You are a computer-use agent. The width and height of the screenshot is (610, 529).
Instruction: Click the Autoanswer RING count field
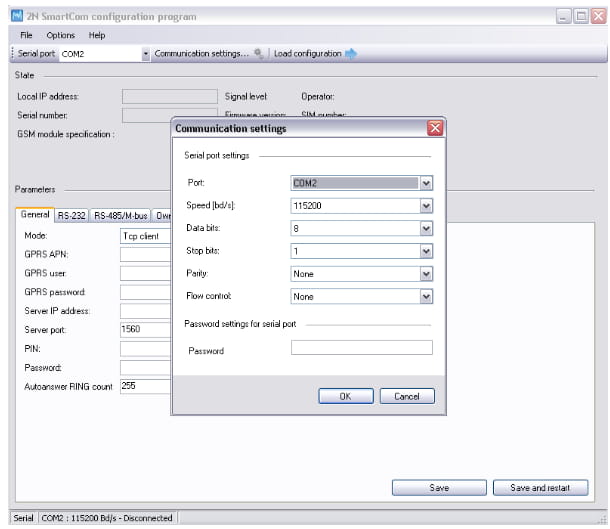coord(145,386)
